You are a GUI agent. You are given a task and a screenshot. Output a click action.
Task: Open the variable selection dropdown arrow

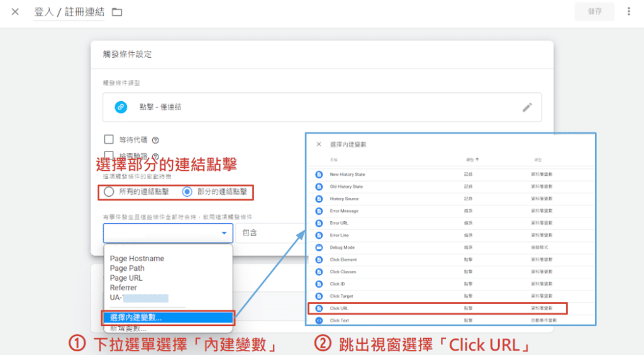pyautogui.click(x=224, y=233)
